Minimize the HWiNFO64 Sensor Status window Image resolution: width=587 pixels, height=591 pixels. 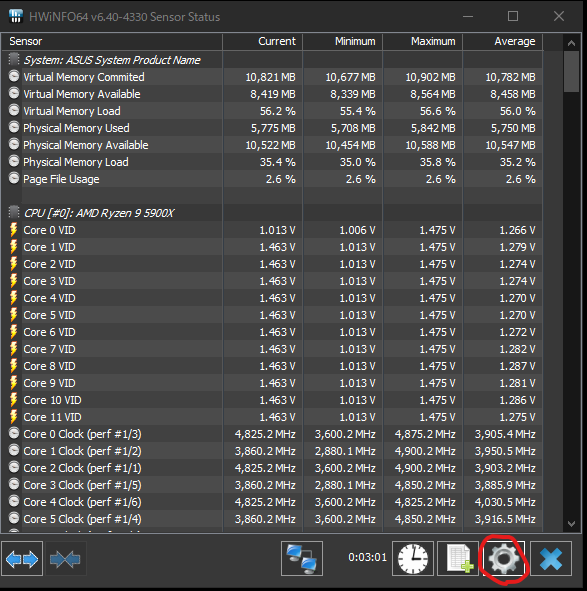(x=468, y=16)
